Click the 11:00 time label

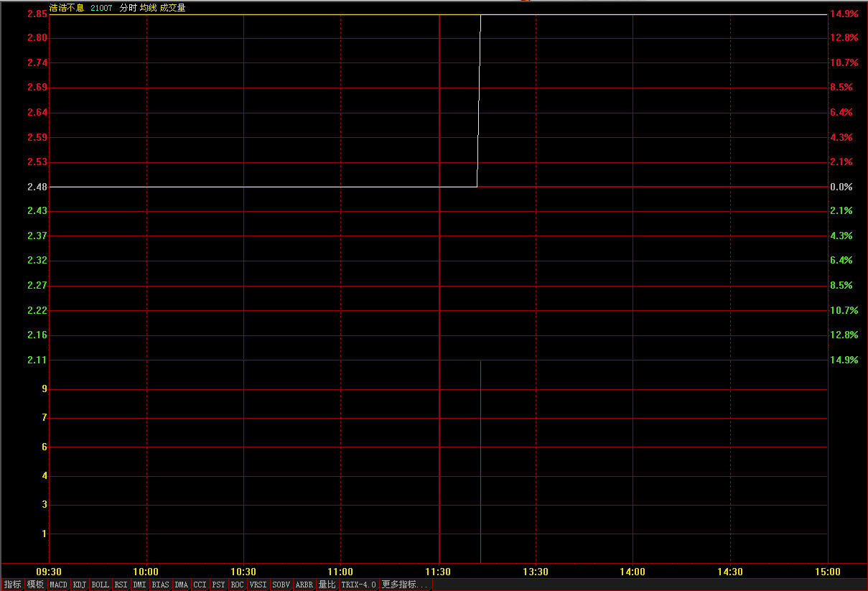[340, 572]
